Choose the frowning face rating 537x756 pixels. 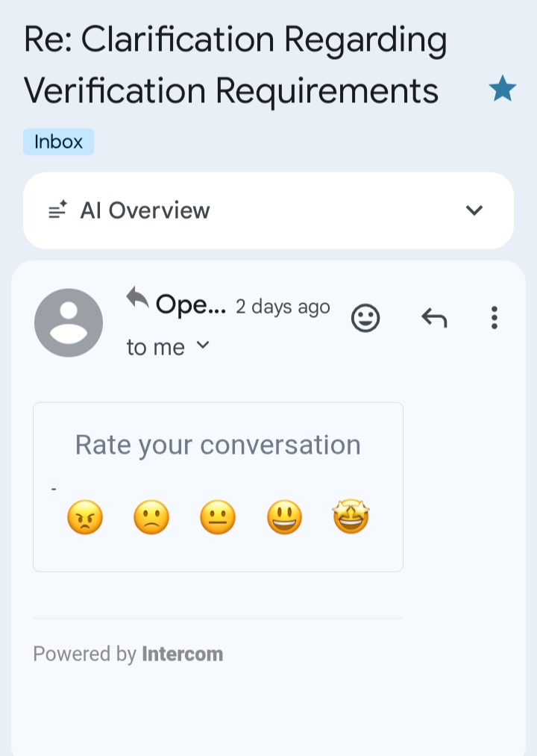pyautogui.click(x=151, y=517)
